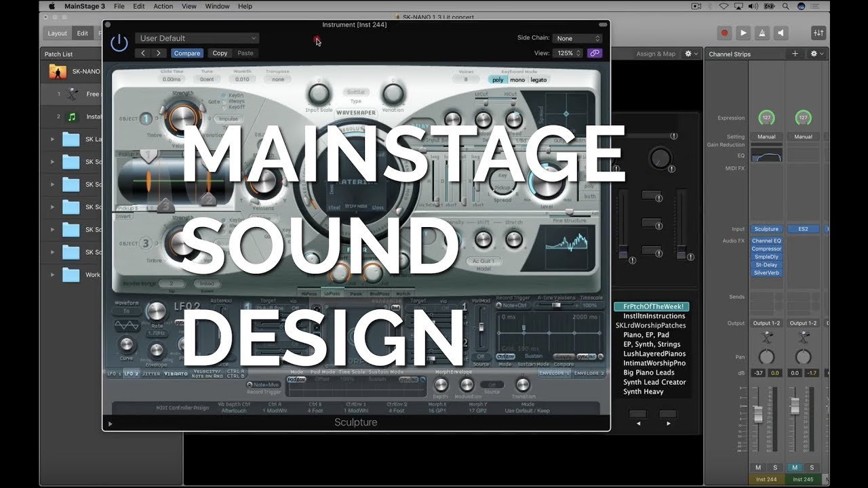Open the Sculpture input instrument slot
868x488 pixels.
[766, 229]
